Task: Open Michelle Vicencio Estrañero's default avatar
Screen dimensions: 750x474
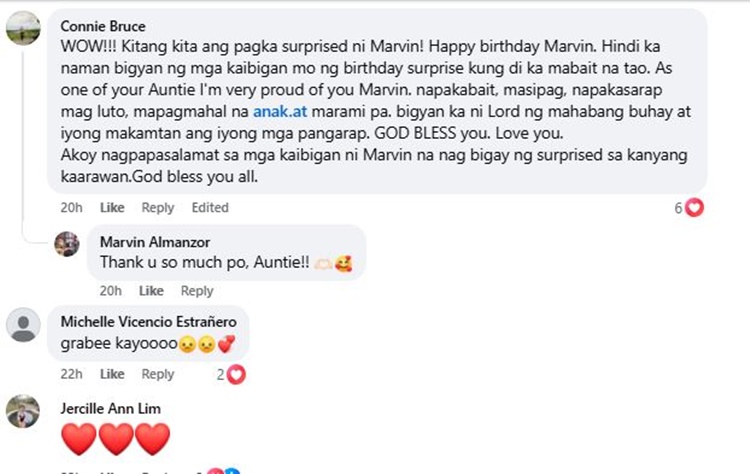Action: [x=23, y=325]
